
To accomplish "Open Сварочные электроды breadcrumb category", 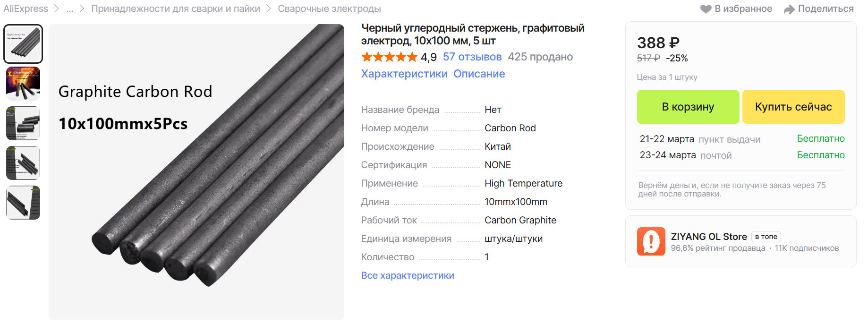I will [329, 9].
